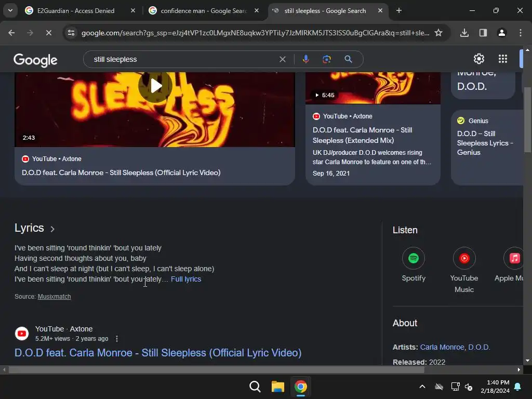The width and height of the screenshot is (532, 399).
Task: View site information icon in address bar
Action: (x=71, y=33)
